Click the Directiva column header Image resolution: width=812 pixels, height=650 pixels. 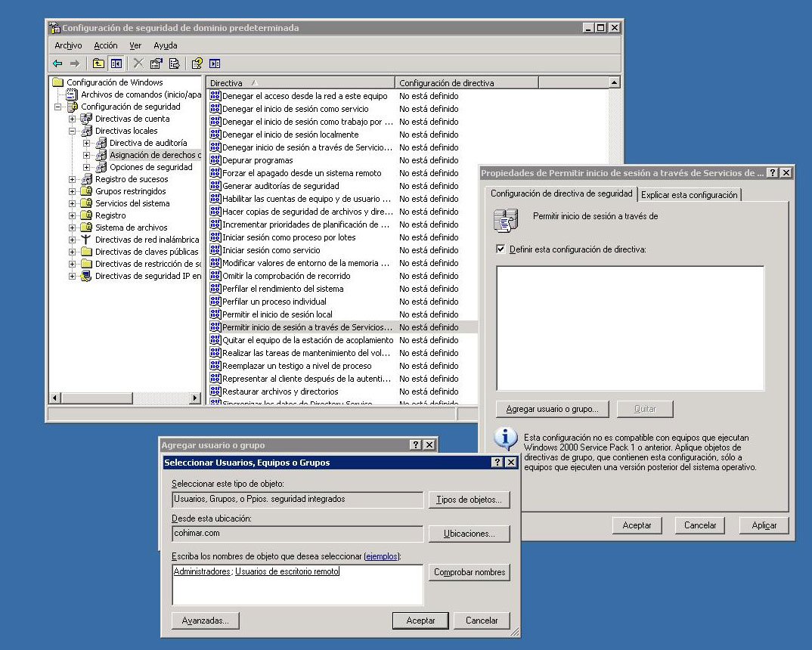[301, 83]
